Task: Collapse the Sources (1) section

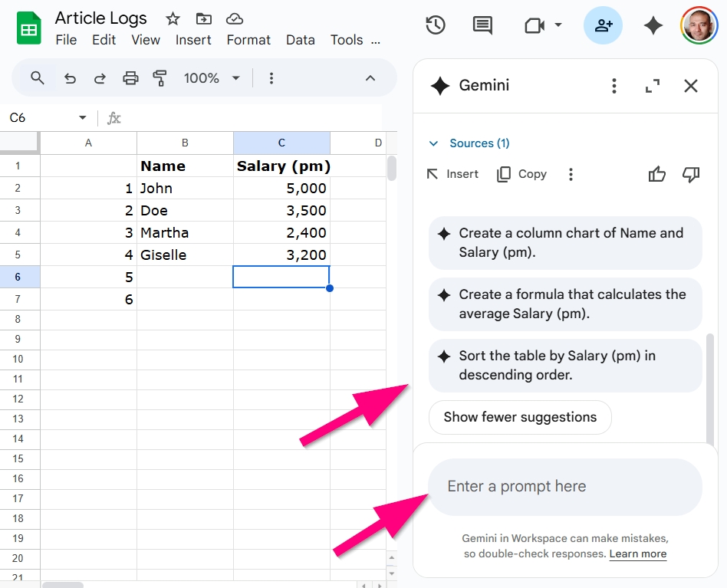Action: 469,143
